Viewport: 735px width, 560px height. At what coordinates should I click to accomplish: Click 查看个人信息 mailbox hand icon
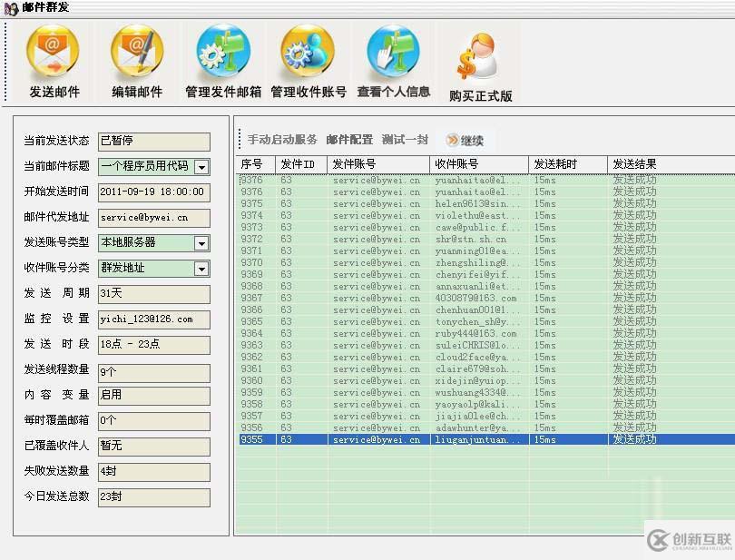click(x=393, y=52)
